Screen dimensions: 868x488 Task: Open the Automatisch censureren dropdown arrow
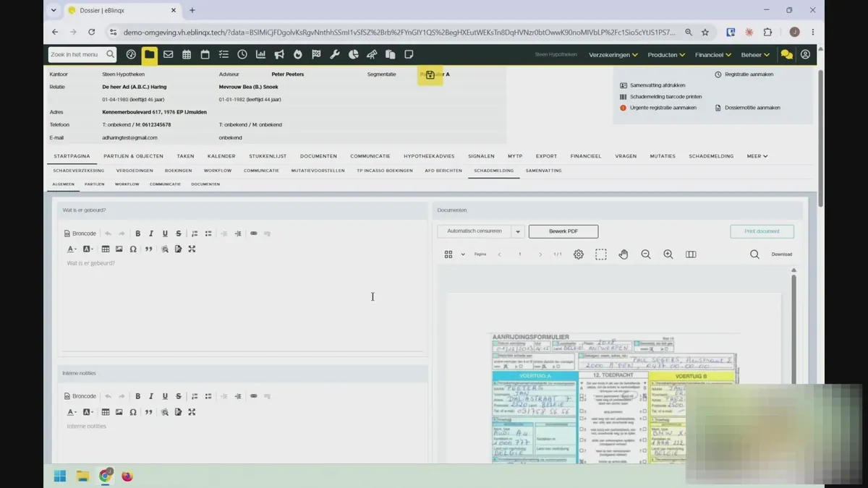518,231
